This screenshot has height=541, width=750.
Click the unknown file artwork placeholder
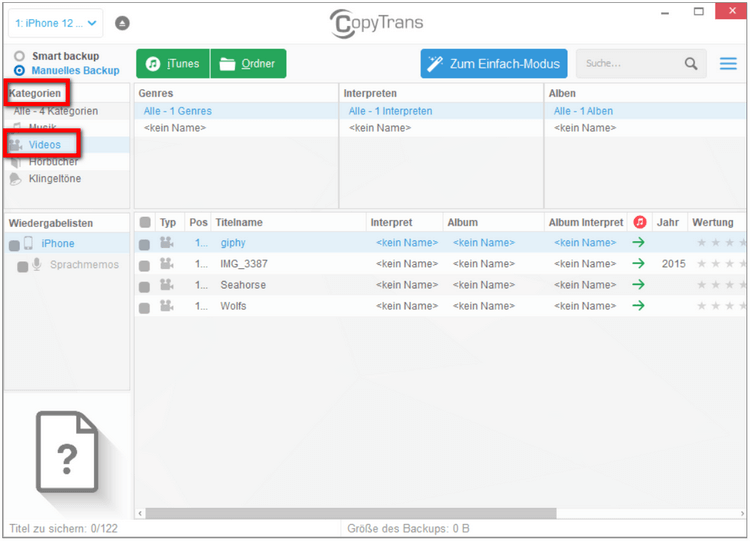click(x=67, y=452)
